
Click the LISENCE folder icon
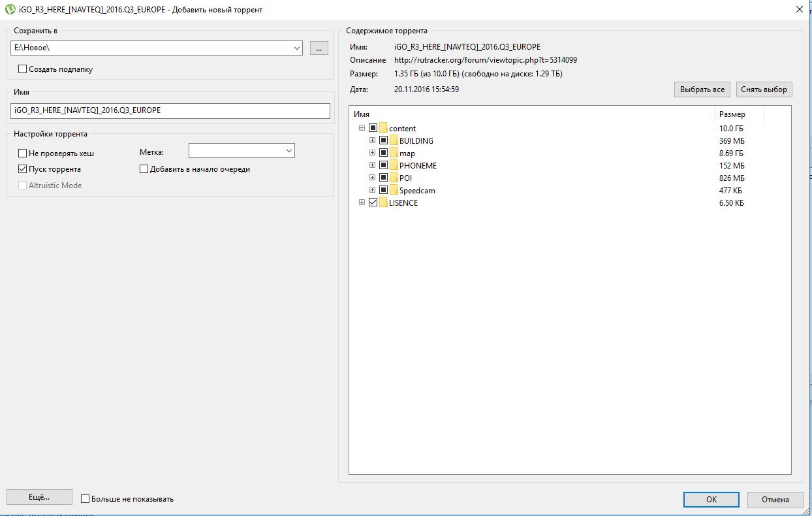(383, 202)
